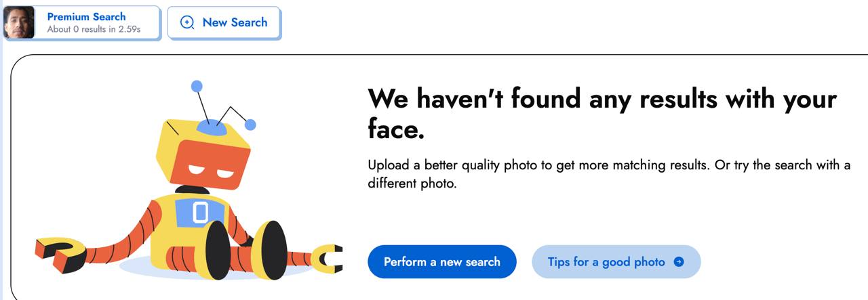Image resolution: width=868 pixels, height=300 pixels.
Task: Click the zero badge on robot's chest
Action: point(200,213)
